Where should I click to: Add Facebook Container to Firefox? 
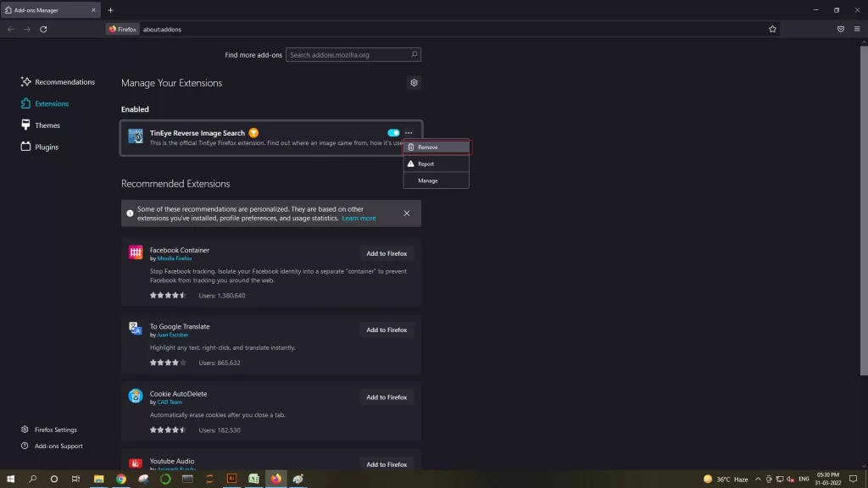pyautogui.click(x=387, y=253)
